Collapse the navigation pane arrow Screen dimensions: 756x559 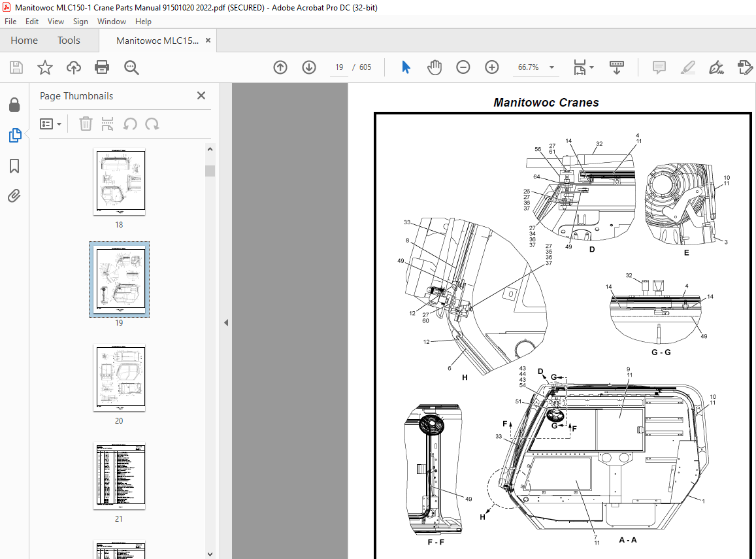click(226, 323)
